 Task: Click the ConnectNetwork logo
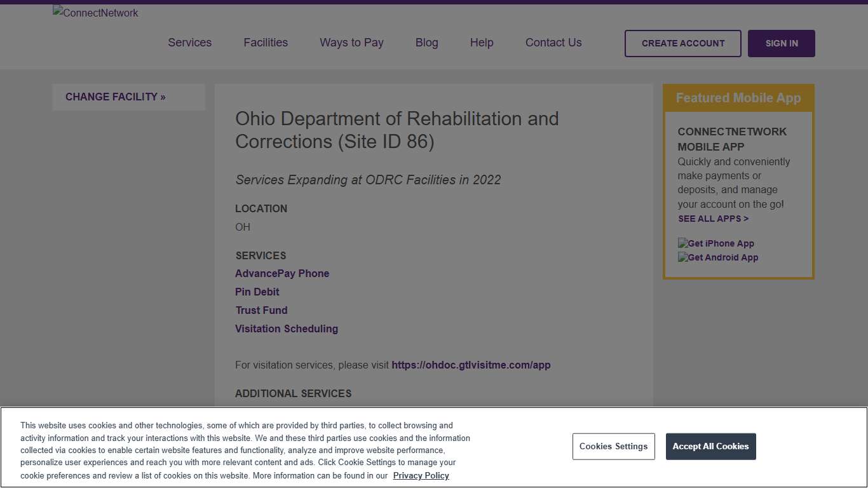(95, 13)
